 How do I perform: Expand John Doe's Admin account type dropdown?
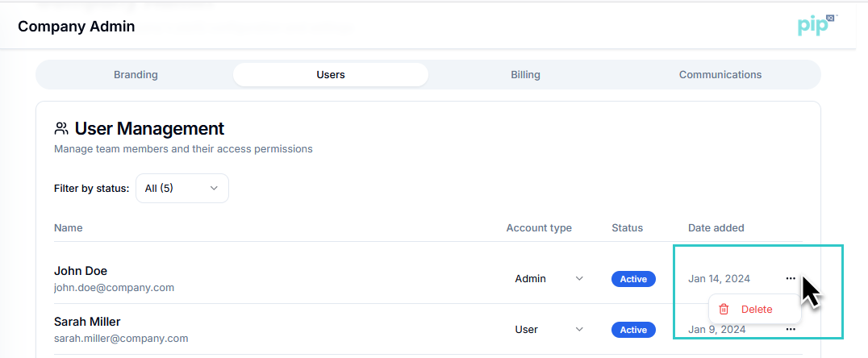(549, 279)
